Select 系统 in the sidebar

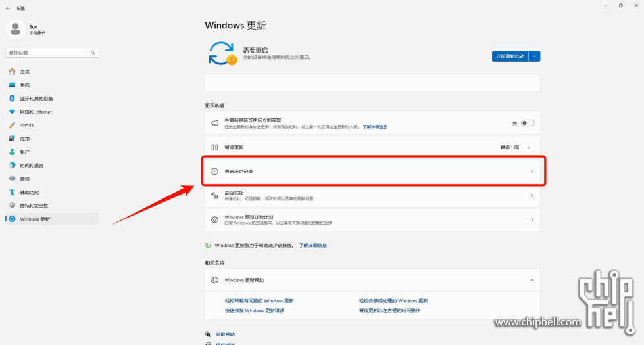click(x=24, y=85)
